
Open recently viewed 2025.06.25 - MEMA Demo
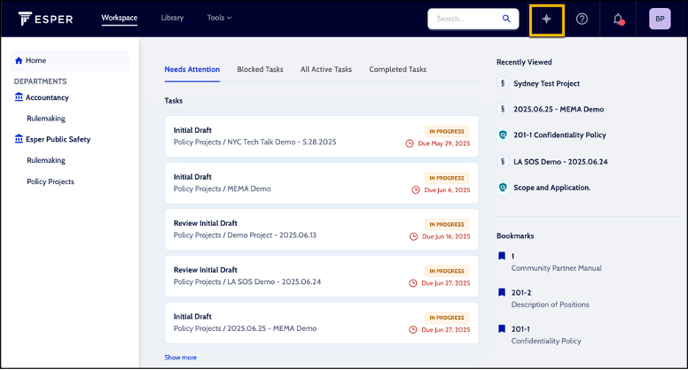click(x=559, y=109)
